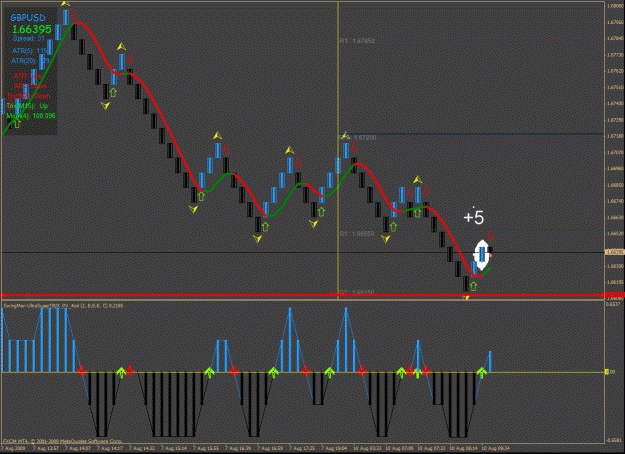Click the Mom(4): 100.096 readout
This screenshot has width=625, height=454.
[31, 116]
